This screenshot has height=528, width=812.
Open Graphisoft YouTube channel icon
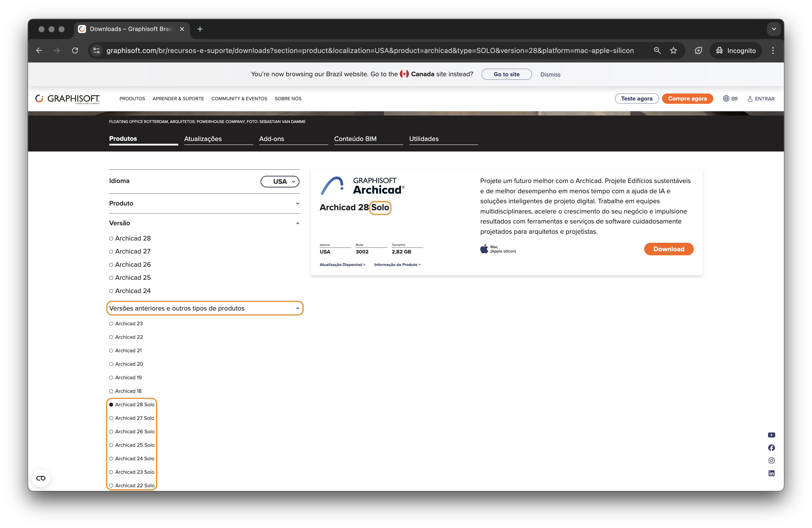[771, 435]
